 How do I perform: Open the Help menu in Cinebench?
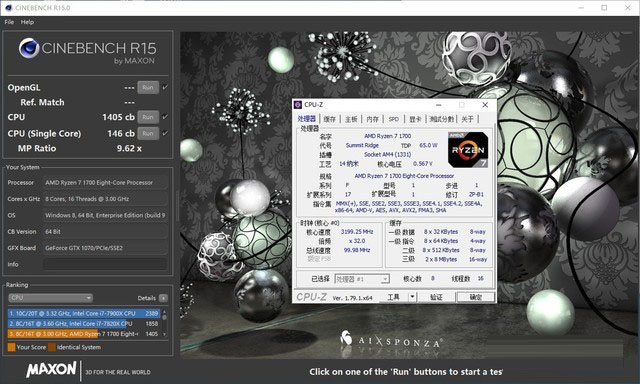[27, 22]
